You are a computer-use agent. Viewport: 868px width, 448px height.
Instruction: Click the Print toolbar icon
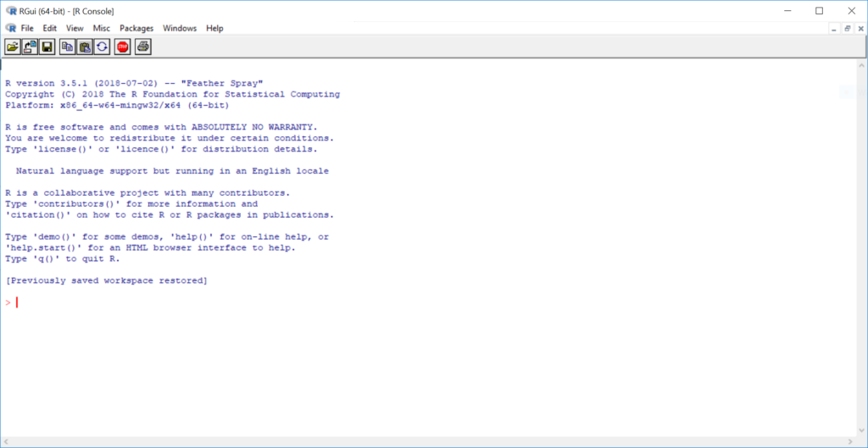(x=143, y=47)
